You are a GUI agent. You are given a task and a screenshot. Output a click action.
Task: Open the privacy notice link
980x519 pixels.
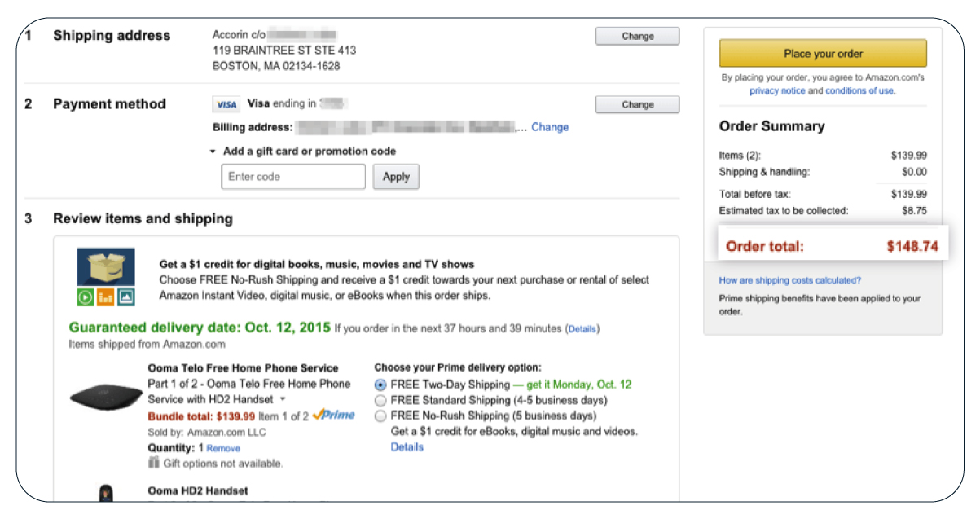(777, 90)
